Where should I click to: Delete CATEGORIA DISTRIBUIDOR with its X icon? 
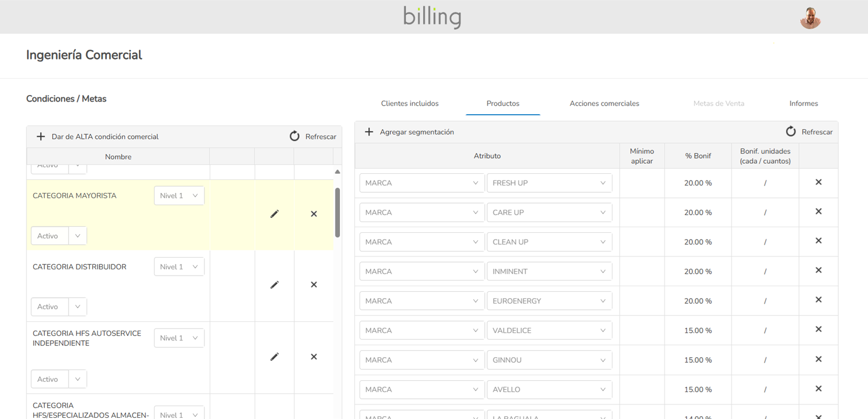click(x=313, y=285)
